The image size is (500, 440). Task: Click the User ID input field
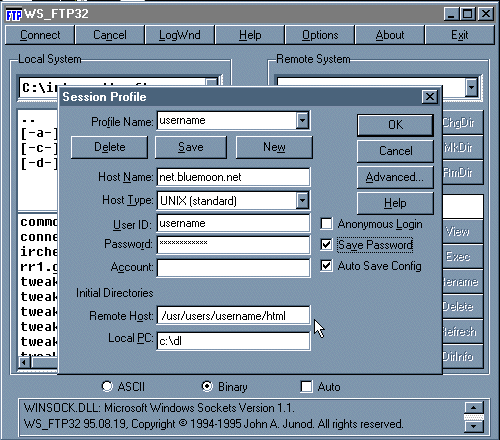coord(233,223)
